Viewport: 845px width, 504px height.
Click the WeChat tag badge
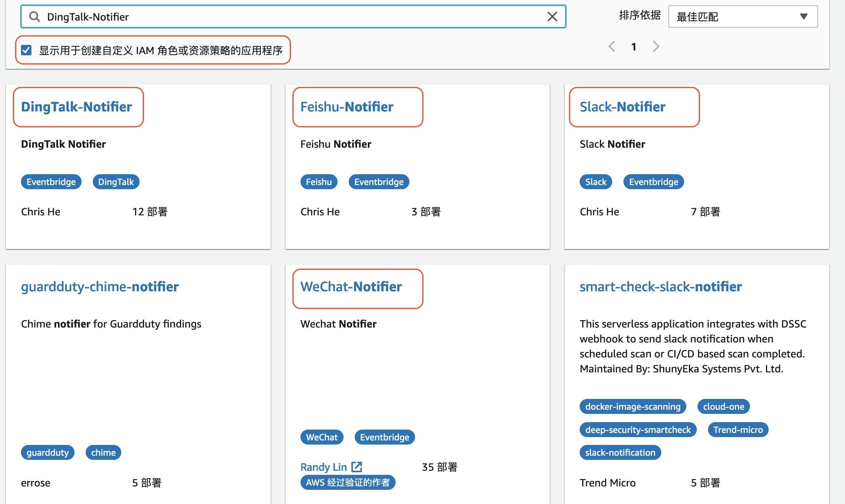(x=321, y=437)
